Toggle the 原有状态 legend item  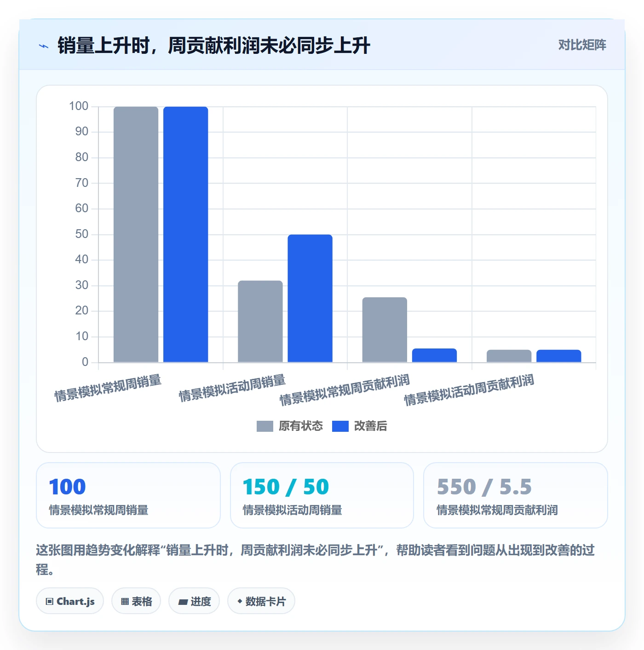click(290, 426)
